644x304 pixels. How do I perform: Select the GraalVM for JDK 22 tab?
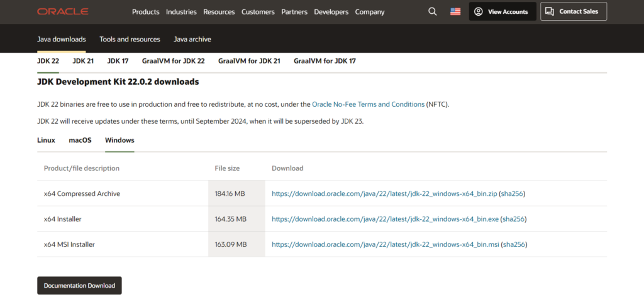[173, 61]
